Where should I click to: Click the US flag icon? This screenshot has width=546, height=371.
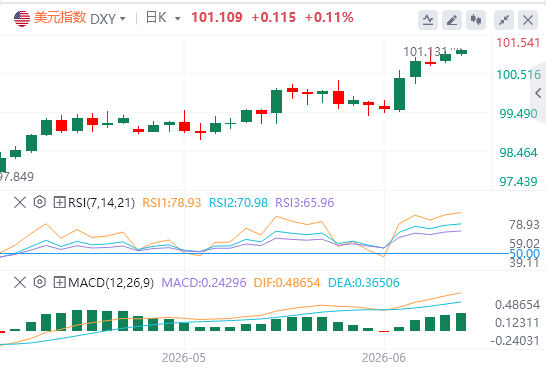pos(22,18)
